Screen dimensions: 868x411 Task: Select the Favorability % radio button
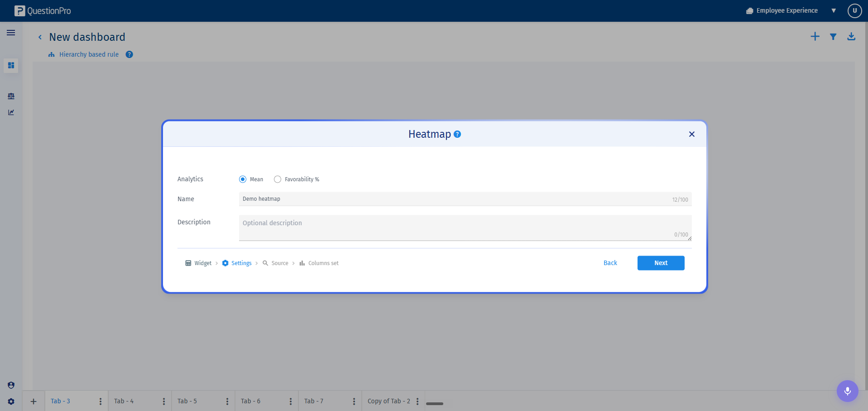(278, 179)
